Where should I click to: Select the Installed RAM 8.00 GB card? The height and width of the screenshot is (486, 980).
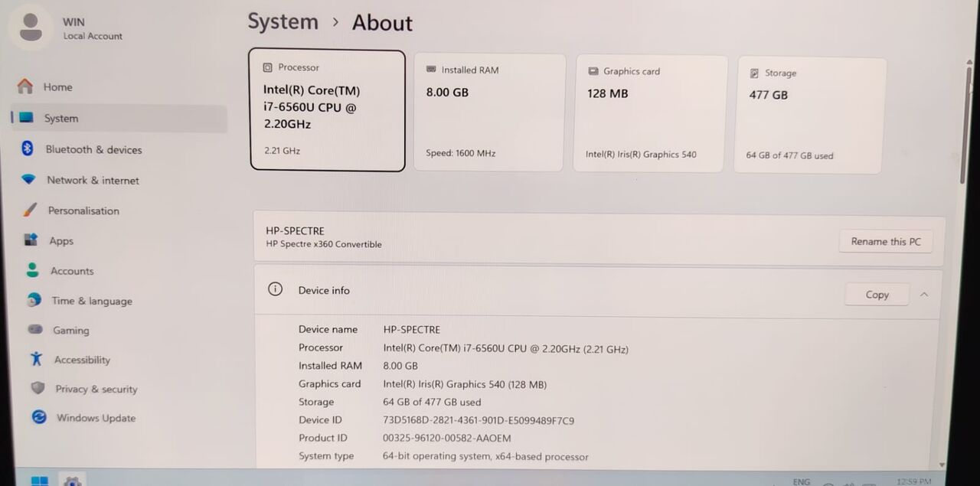click(489, 113)
